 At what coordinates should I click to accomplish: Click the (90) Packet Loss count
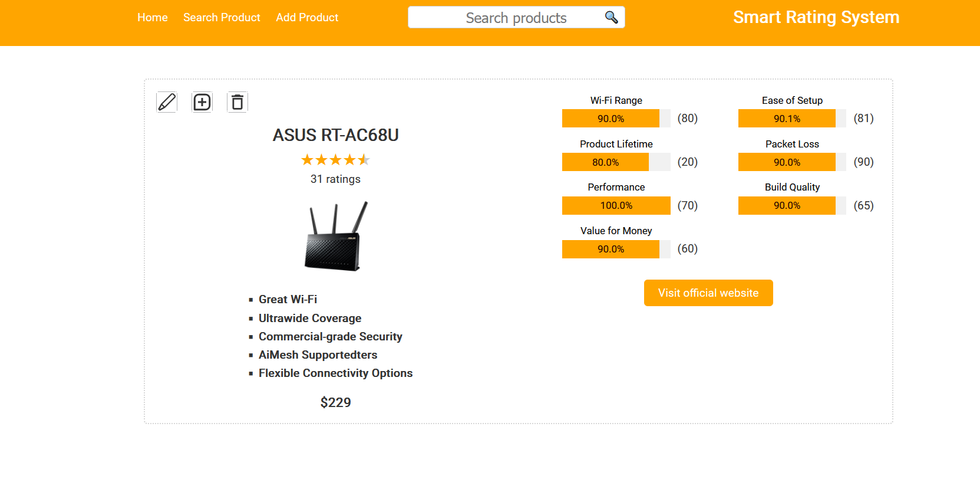(x=864, y=162)
